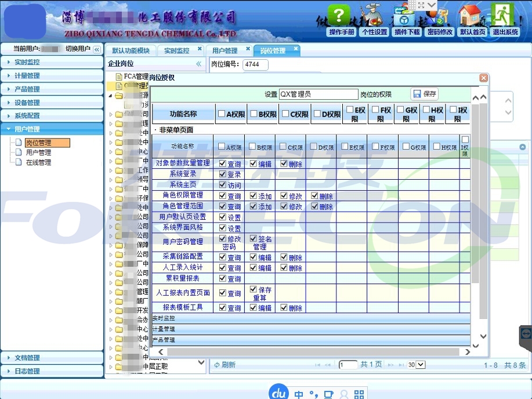Switch to the 默认功能模块 tab
532x399 pixels.
[x=131, y=50]
